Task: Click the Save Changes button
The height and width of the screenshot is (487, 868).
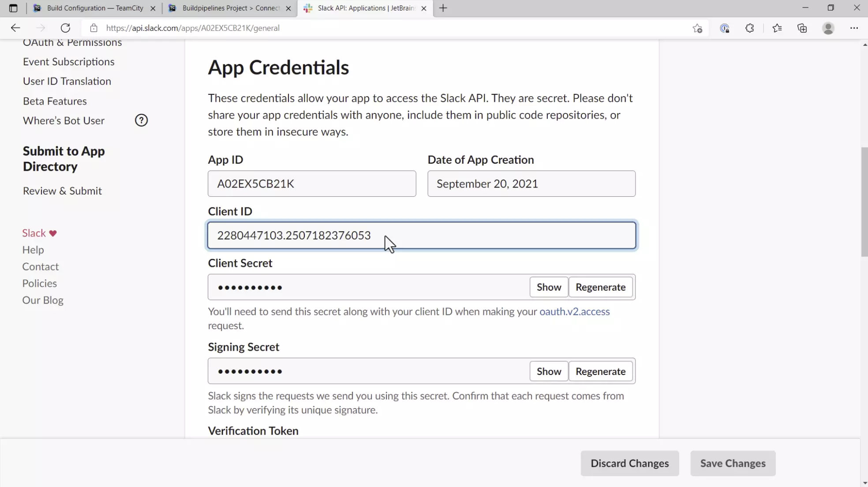Action: click(733, 463)
